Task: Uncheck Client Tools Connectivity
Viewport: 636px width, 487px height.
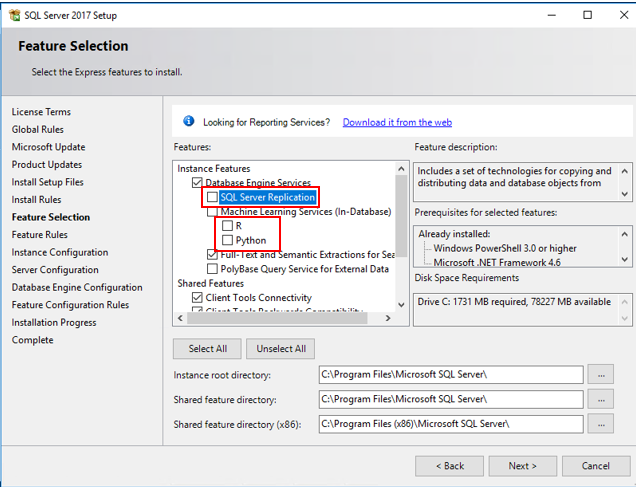Action: click(197, 298)
